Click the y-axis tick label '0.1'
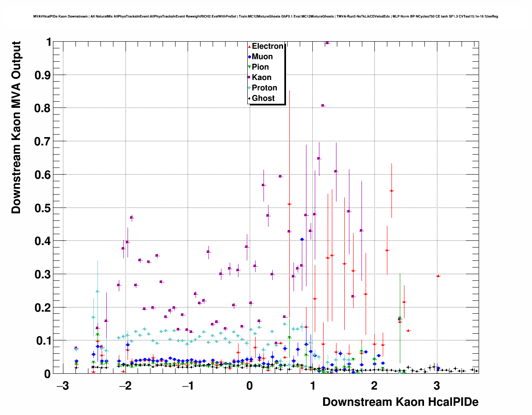This screenshot has width=532, height=415. click(43, 341)
